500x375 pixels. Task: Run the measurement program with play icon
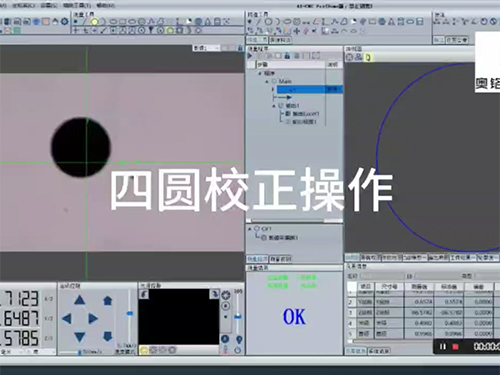(x=250, y=56)
